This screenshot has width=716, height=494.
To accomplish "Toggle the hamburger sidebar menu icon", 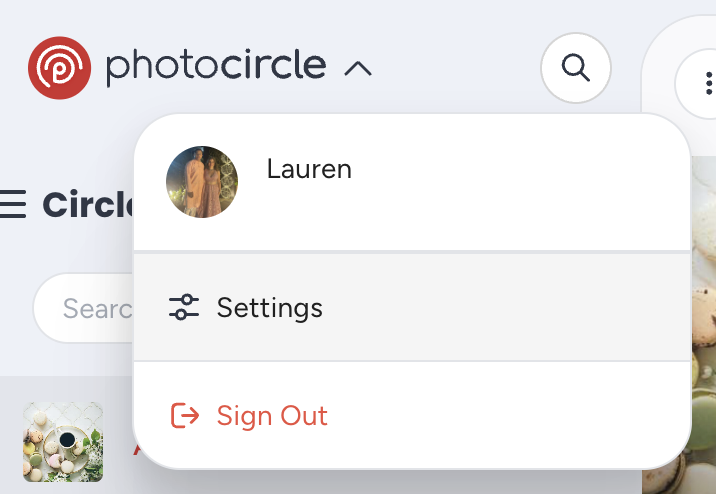I will (x=12, y=205).
